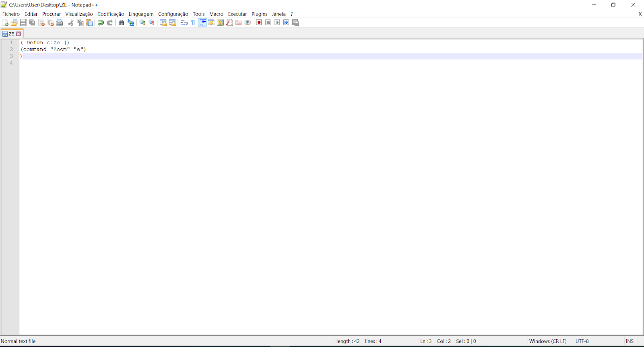Click 'length : 42' in the status bar
Screen dimensions: 644x347
(348, 341)
